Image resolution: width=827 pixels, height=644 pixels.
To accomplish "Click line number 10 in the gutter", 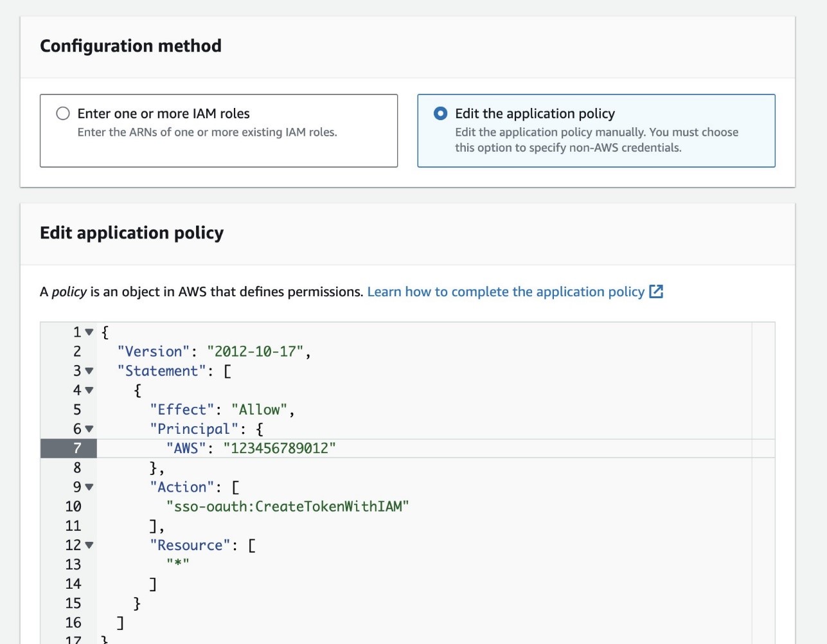I will pyautogui.click(x=73, y=506).
